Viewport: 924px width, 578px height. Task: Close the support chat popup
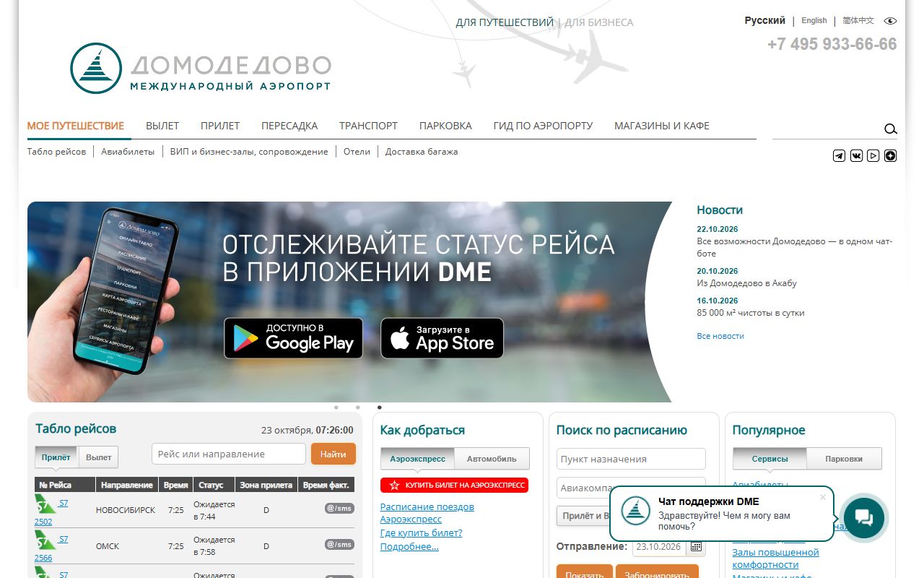823,497
